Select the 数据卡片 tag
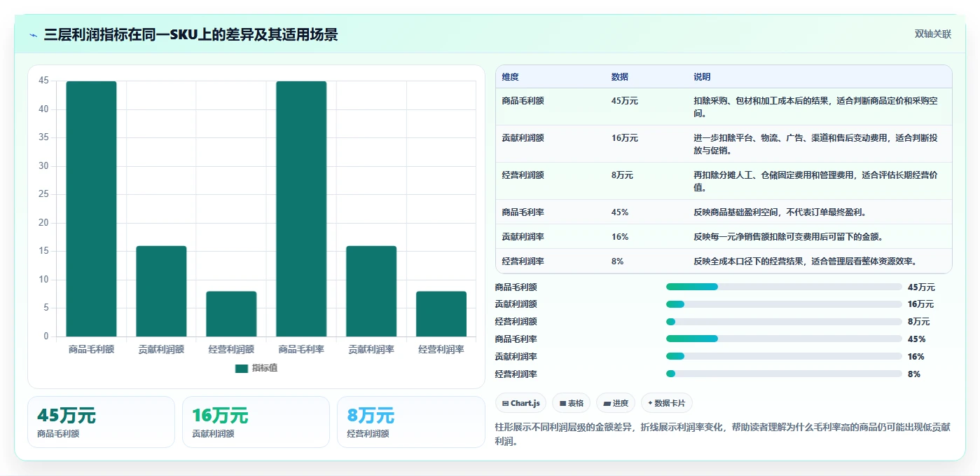Image resolution: width=980 pixels, height=476 pixels. [667, 403]
